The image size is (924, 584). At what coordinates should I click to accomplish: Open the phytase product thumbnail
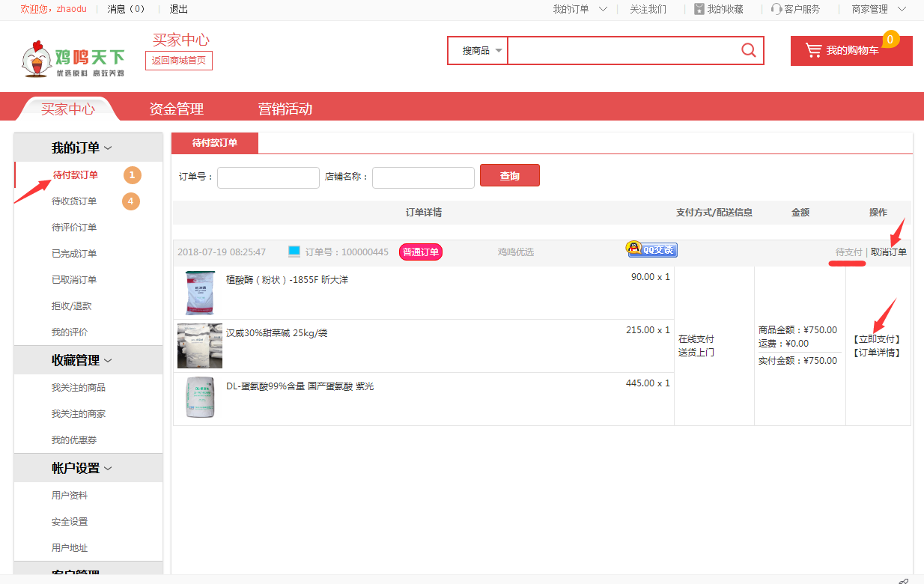pyautogui.click(x=200, y=293)
